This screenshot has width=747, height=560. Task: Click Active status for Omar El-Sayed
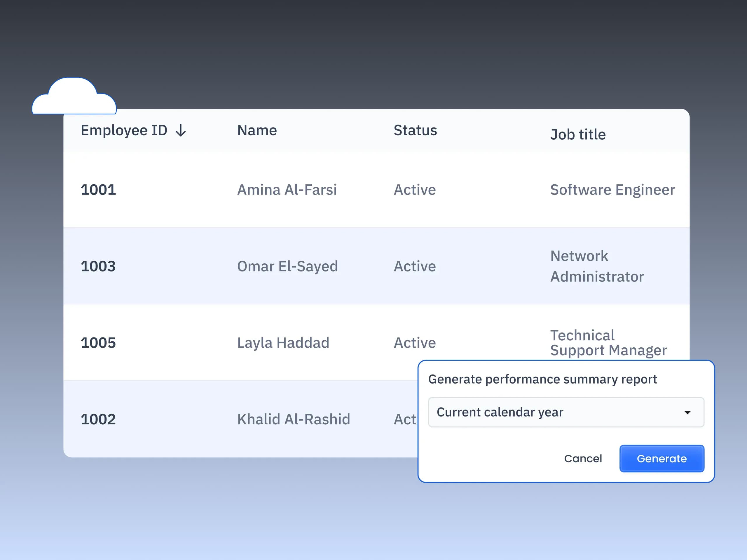click(415, 266)
